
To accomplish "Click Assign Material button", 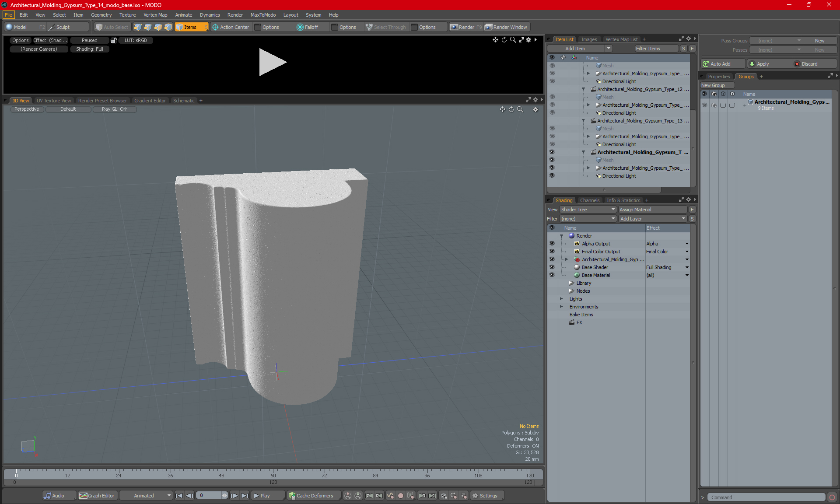I will click(653, 210).
